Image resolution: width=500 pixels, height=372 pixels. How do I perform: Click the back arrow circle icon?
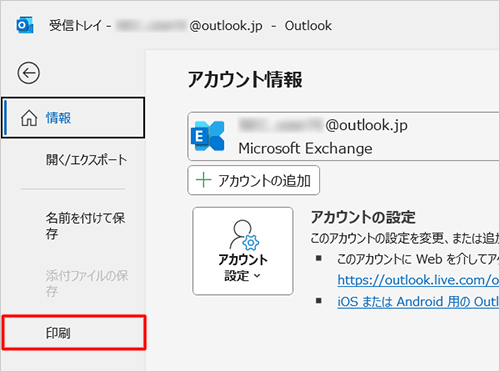pyautogui.click(x=29, y=73)
